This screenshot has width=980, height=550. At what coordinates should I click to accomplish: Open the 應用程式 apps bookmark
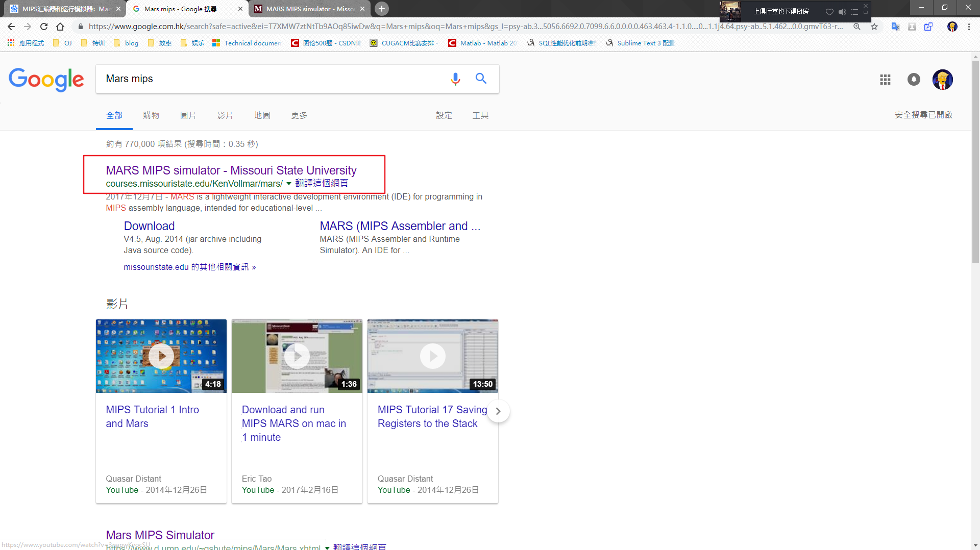(26, 43)
